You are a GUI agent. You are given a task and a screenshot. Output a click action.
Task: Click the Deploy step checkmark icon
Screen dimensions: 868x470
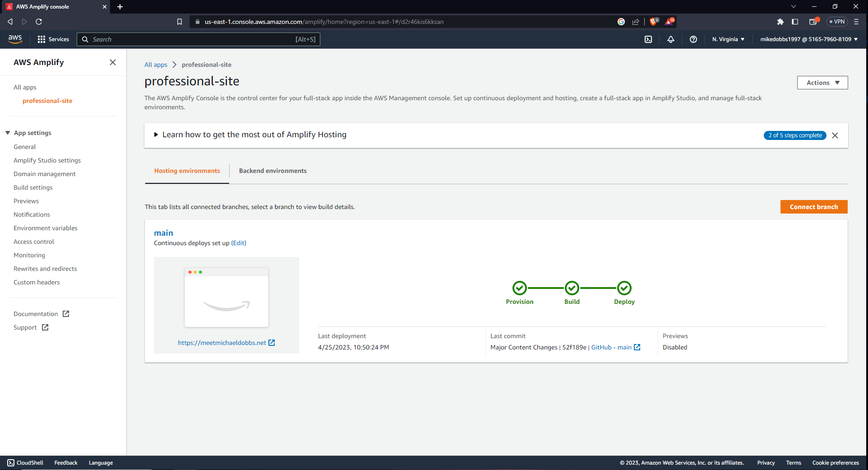624,288
